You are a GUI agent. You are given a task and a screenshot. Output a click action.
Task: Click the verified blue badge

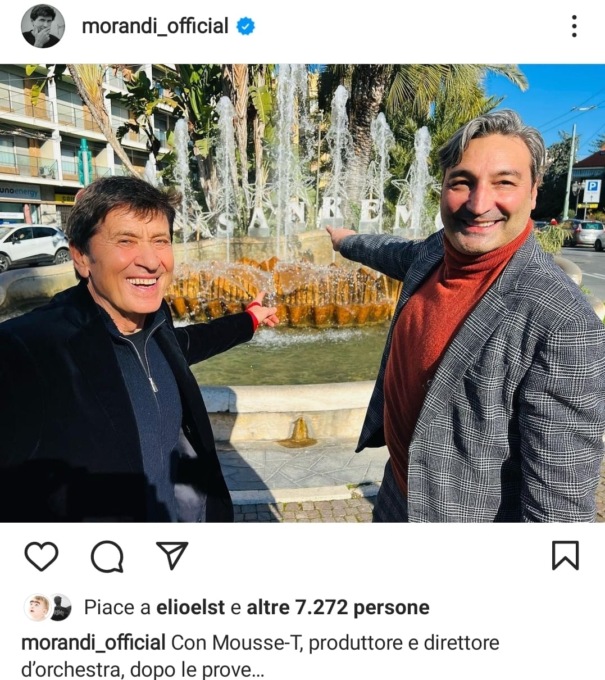[x=245, y=26]
